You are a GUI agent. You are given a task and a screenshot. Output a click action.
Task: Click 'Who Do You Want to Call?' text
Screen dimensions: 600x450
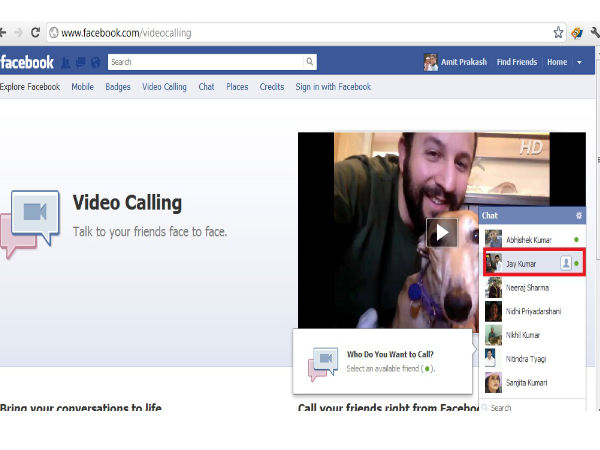[390, 354]
